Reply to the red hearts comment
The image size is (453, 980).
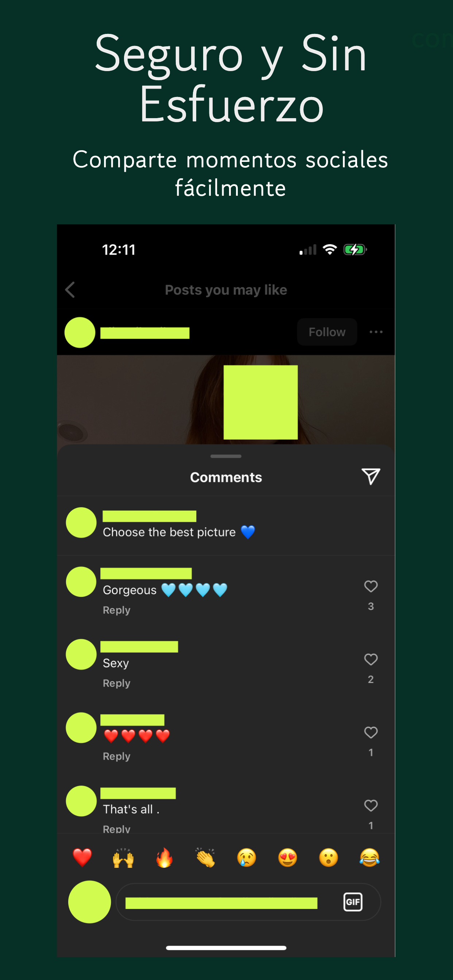pos(116,756)
